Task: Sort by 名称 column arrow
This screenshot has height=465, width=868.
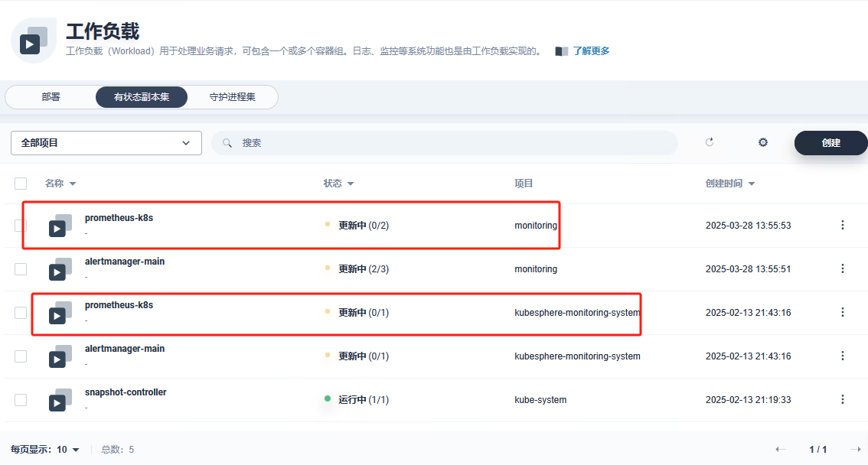Action: point(73,184)
